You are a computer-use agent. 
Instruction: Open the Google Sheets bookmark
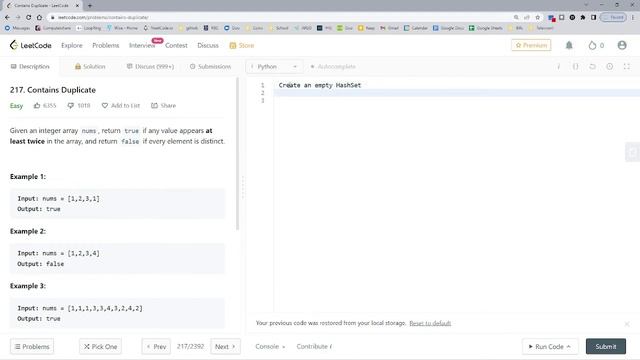tap(485, 28)
